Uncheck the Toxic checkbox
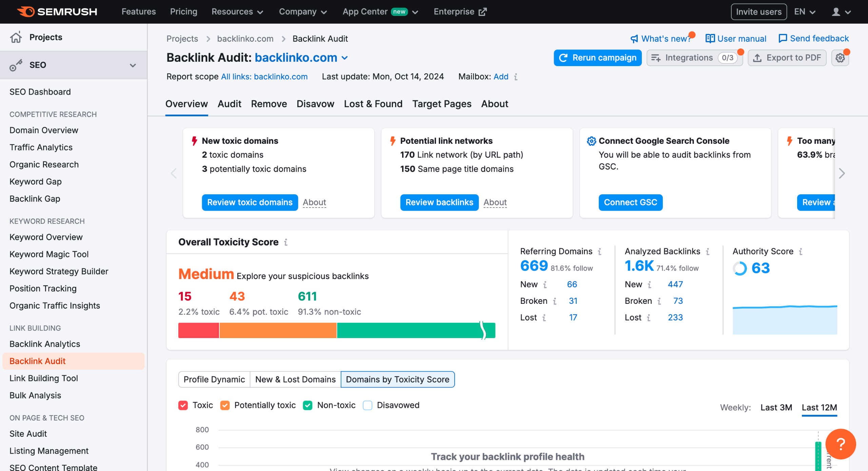The height and width of the screenshot is (471, 868). (183, 405)
